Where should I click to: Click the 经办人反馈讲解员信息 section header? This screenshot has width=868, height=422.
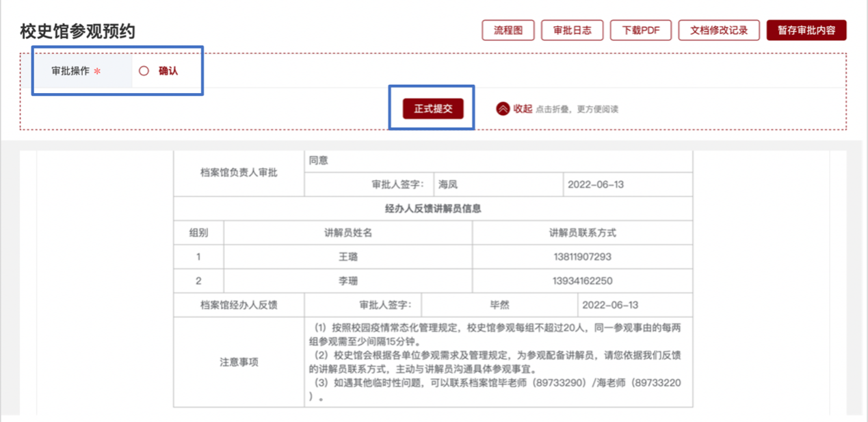point(433,209)
